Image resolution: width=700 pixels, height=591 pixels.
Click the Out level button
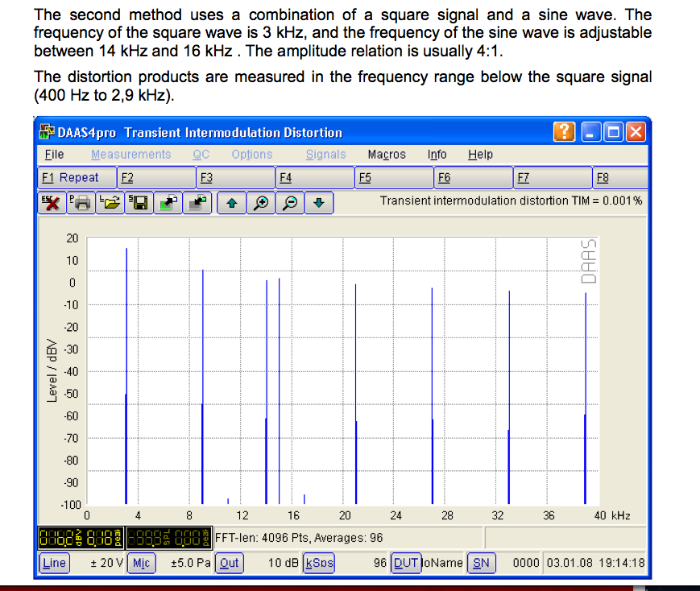coord(229,563)
